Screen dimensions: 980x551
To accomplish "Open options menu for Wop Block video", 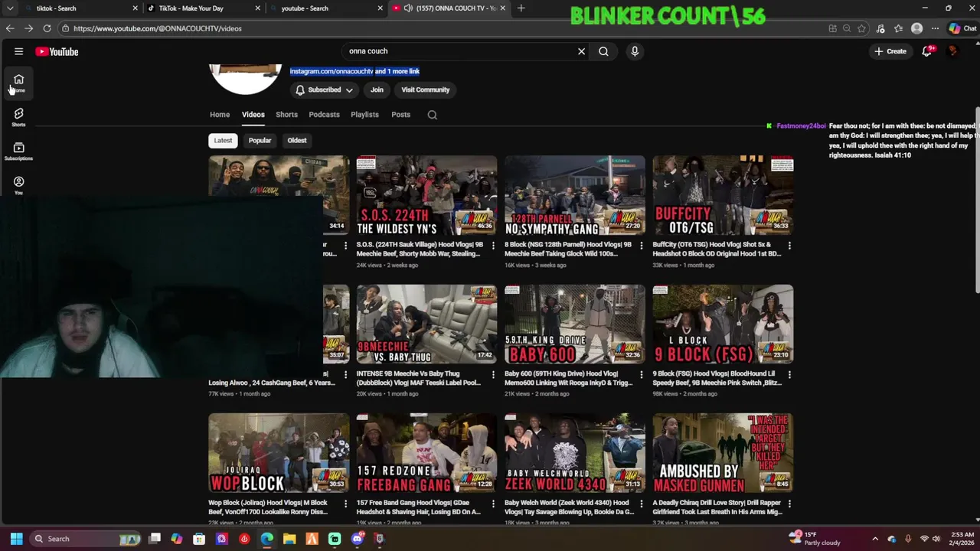I will 345,504.
